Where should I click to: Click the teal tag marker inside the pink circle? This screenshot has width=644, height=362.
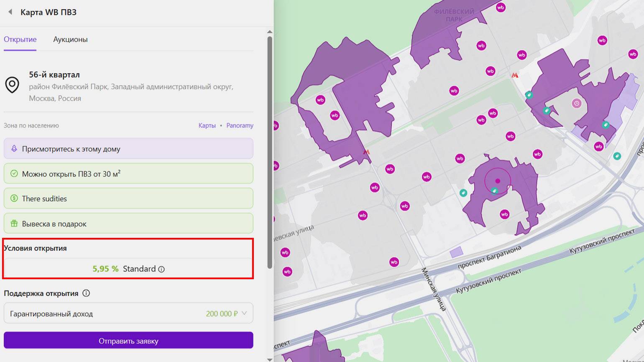click(x=494, y=191)
